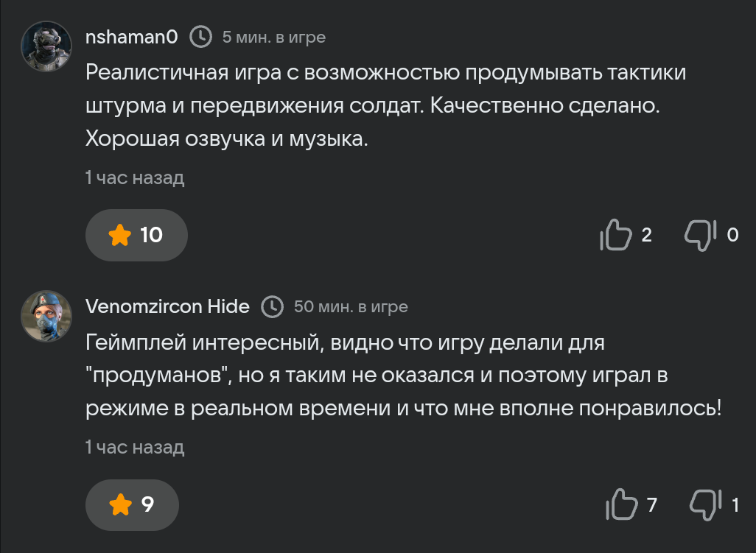Screen dimensions: 756x553
Task: Click the star rating 9 badge
Action: click(x=132, y=505)
